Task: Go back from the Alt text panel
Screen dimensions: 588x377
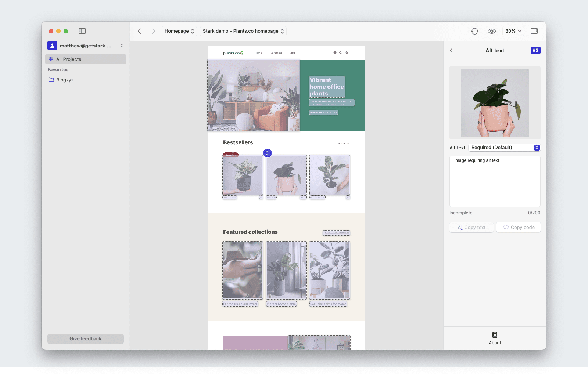Action: pyautogui.click(x=451, y=51)
